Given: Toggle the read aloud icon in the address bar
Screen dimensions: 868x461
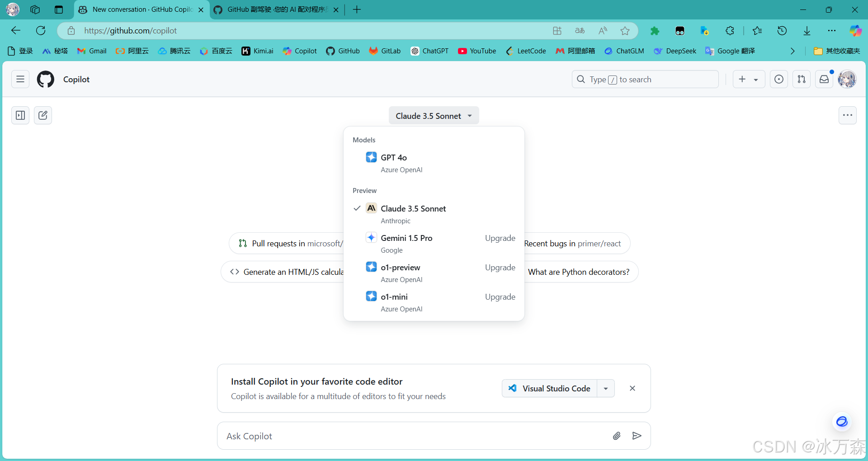Looking at the screenshot, I should 603,31.
